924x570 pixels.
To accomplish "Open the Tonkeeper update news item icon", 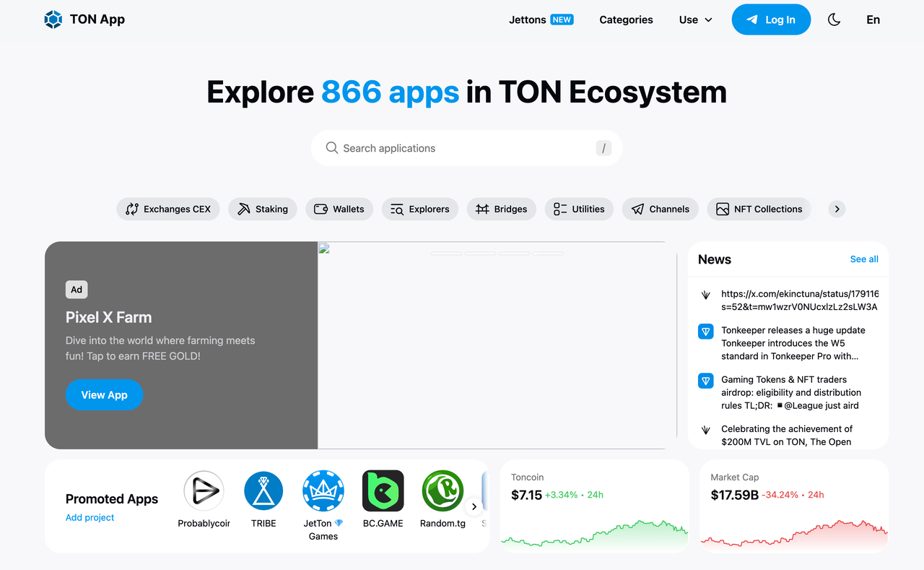I will 705,332.
